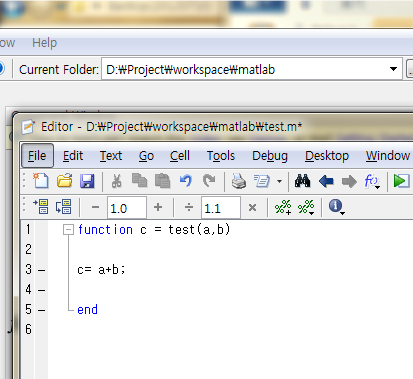Copy selection with the copy icon
The width and height of the screenshot is (413, 379).
tap(139, 181)
